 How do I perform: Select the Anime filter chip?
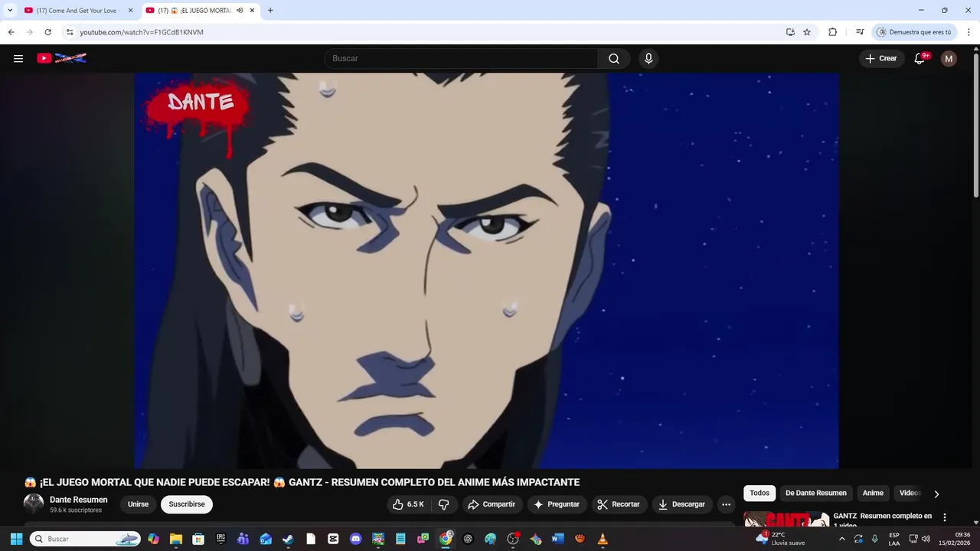(x=873, y=493)
